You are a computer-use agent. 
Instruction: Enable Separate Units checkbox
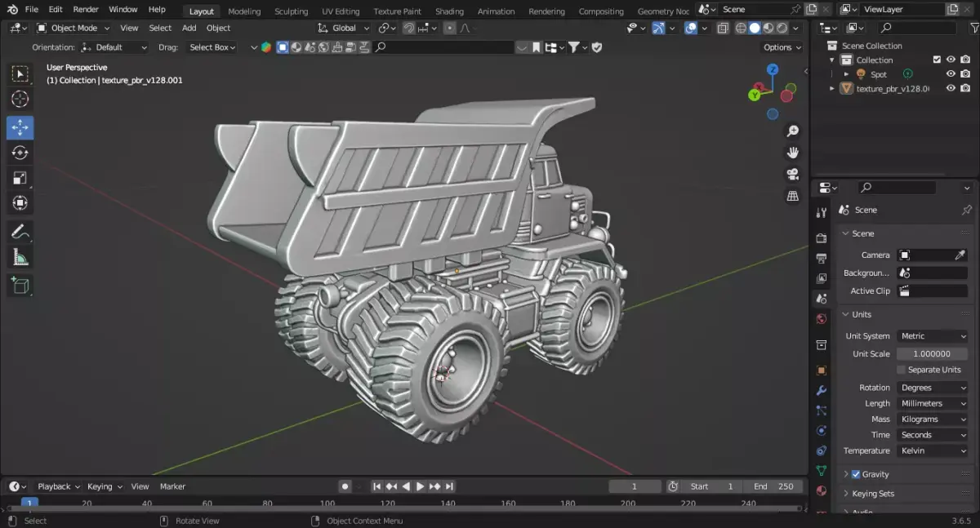click(902, 370)
